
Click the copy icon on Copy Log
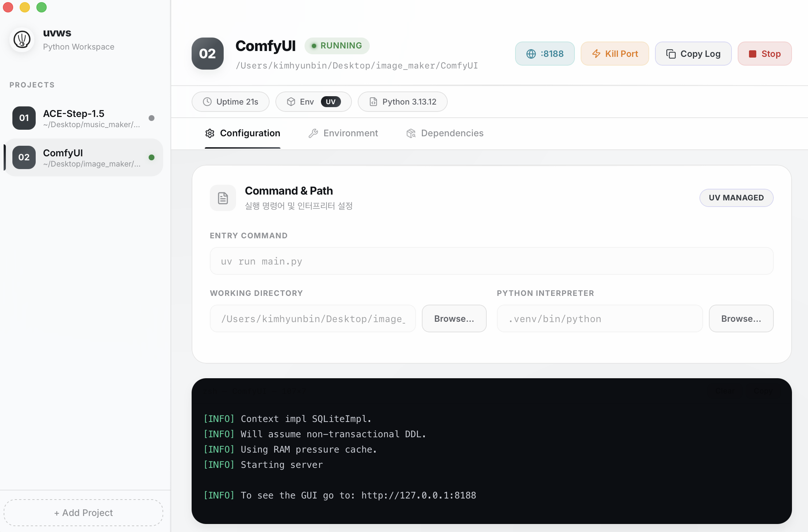671,54
